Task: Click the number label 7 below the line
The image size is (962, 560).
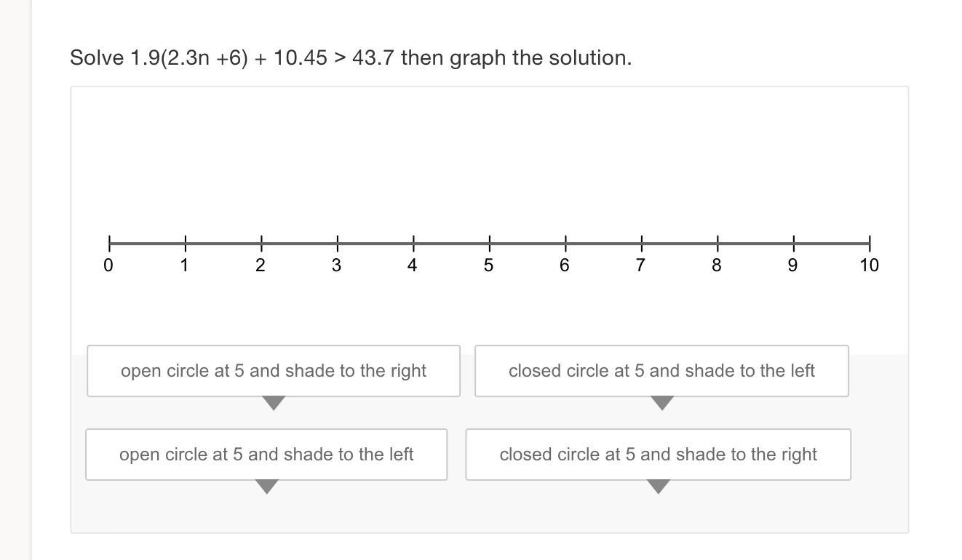Action: coord(640,265)
